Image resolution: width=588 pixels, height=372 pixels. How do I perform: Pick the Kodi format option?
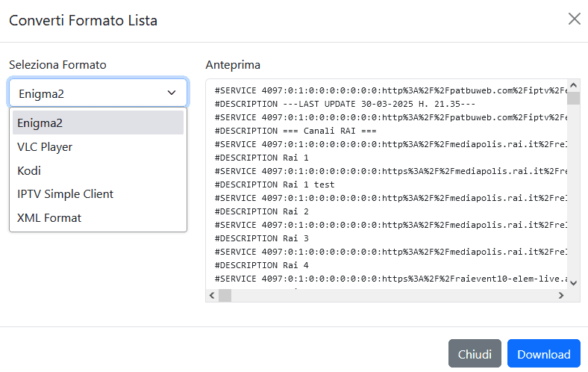tap(98, 170)
